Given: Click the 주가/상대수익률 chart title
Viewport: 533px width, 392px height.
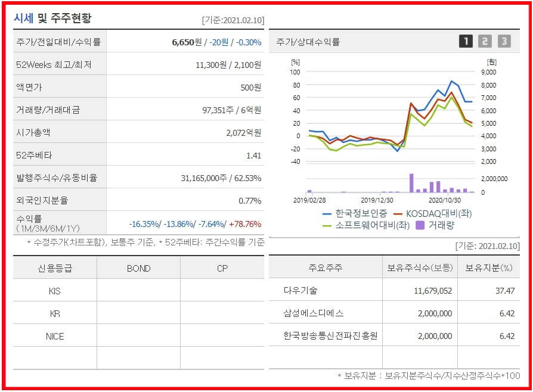Looking at the screenshot, I should coord(308,42).
